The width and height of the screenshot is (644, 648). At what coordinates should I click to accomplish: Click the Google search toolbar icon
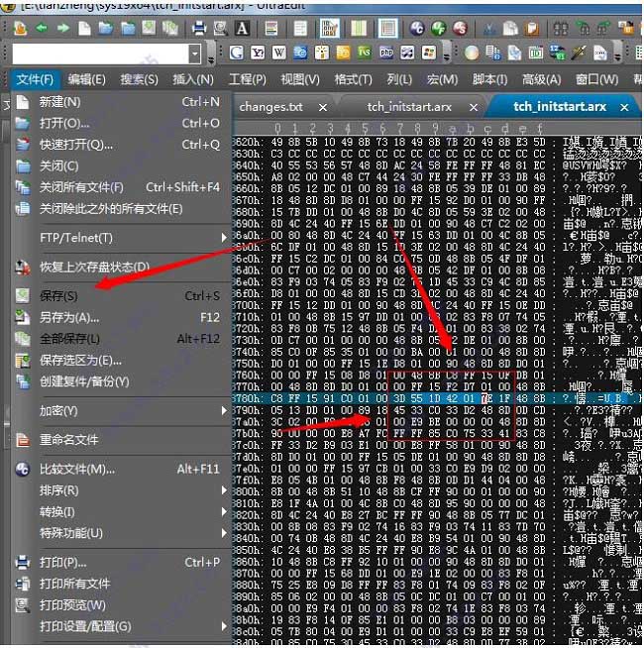237,53
